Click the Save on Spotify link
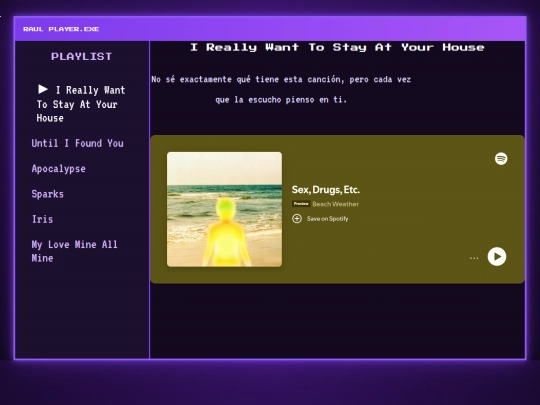The image size is (540, 405). [x=328, y=219]
